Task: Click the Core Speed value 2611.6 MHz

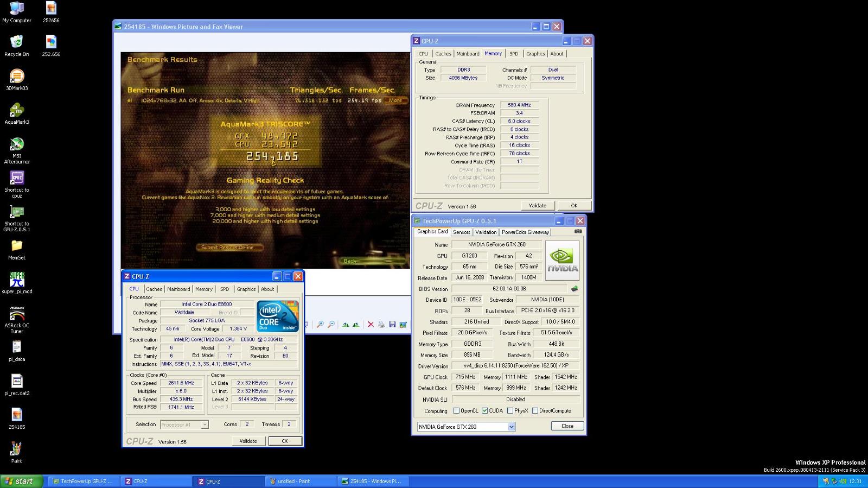Action: tap(181, 383)
